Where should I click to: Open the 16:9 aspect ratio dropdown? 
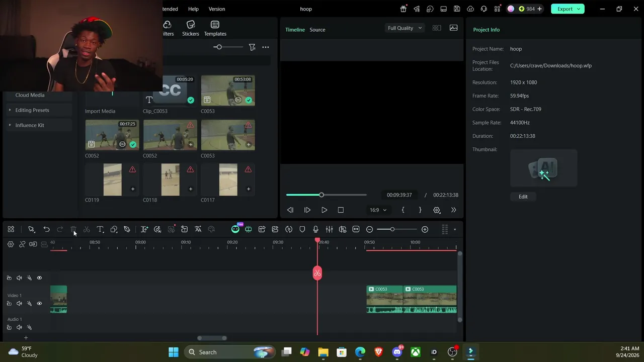pos(378,210)
